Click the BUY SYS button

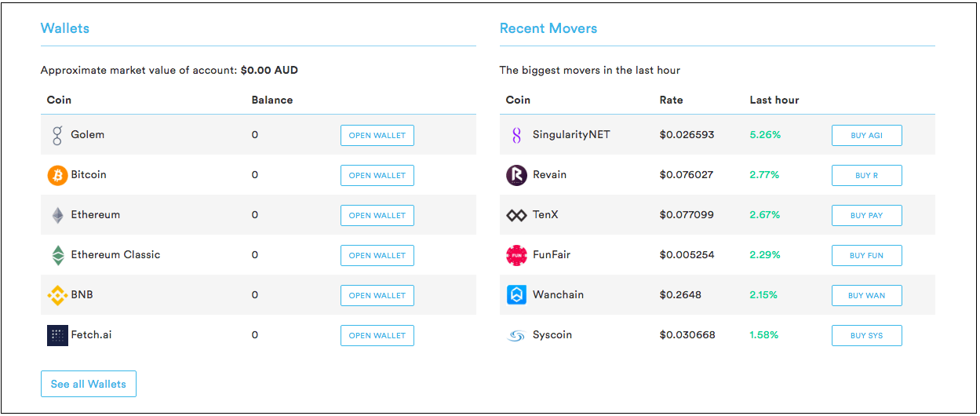tap(867, 335)
